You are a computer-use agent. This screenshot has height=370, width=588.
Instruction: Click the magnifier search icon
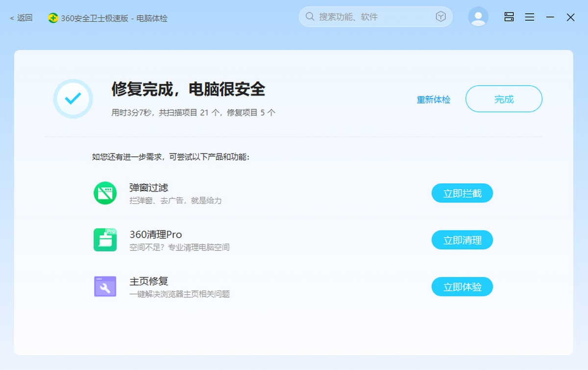click(310, 17)
